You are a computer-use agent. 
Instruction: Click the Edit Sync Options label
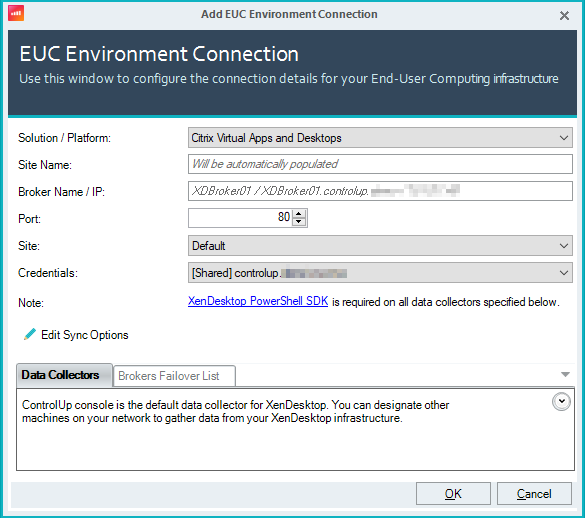pyautogui.click(x=85, y=335)
